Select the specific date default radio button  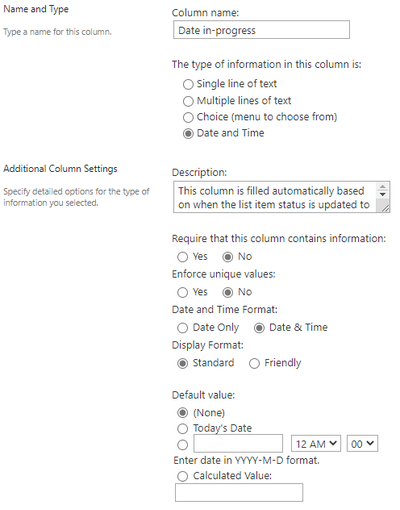coord(182,445)
